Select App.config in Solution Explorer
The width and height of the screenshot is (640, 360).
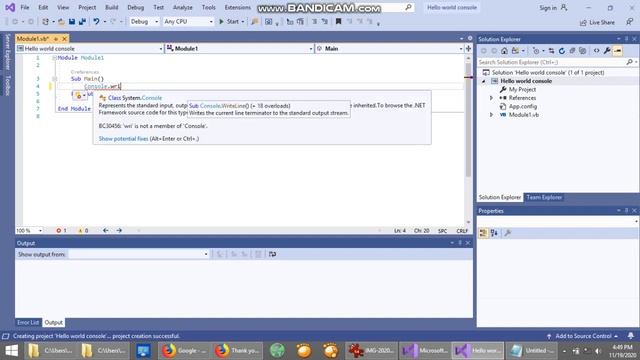click(x=523, y=106)
